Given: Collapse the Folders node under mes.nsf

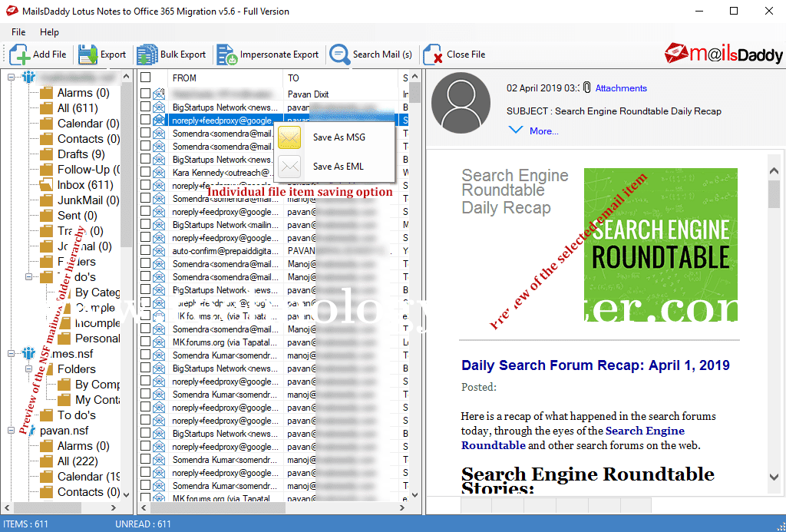Looking at the screenshot, I should coord(28,369).
